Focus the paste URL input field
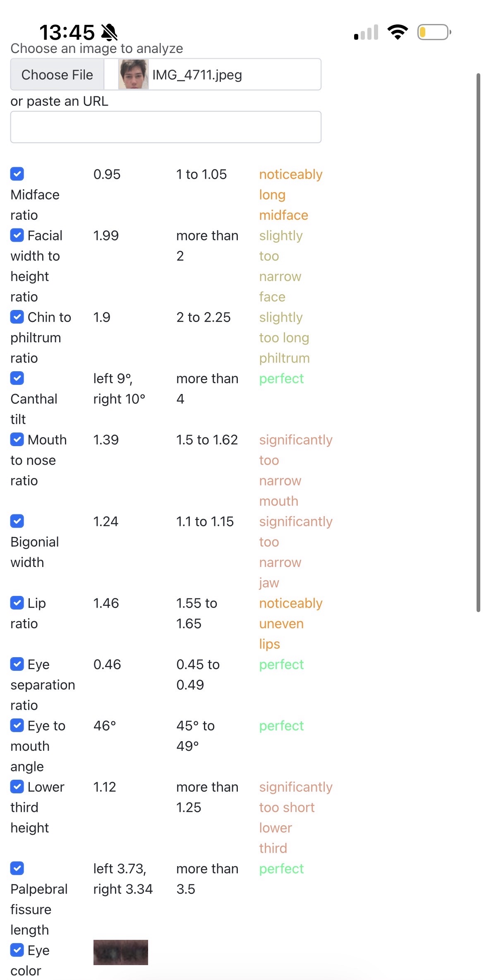The height and width of the screenshot is (980, 484). point(165,127)
